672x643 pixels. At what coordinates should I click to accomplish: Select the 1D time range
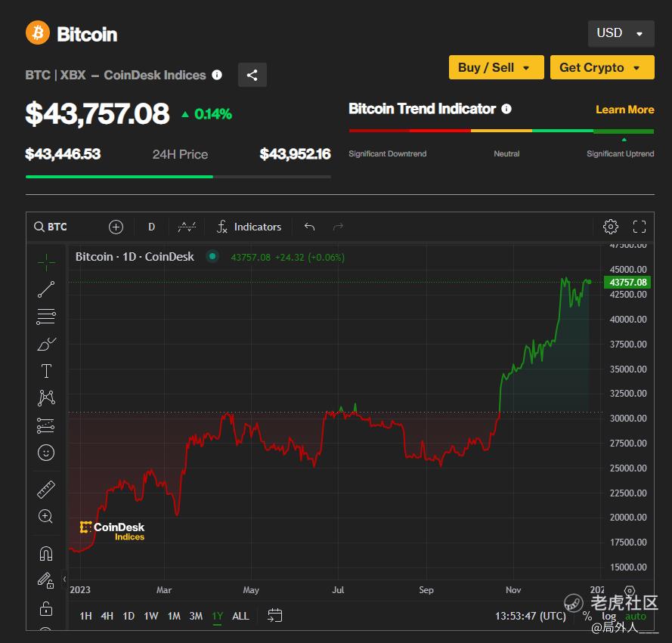pos(129,616)
